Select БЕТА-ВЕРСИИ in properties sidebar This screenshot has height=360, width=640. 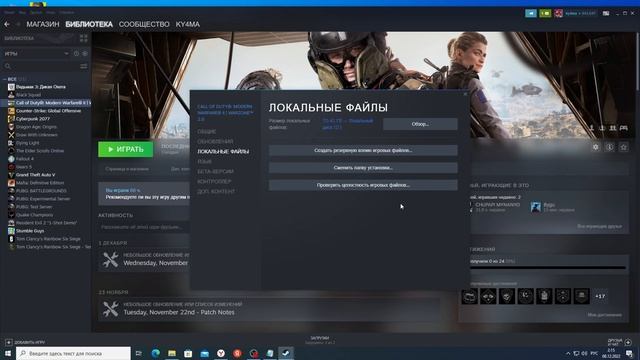click(x=215, y=171)
